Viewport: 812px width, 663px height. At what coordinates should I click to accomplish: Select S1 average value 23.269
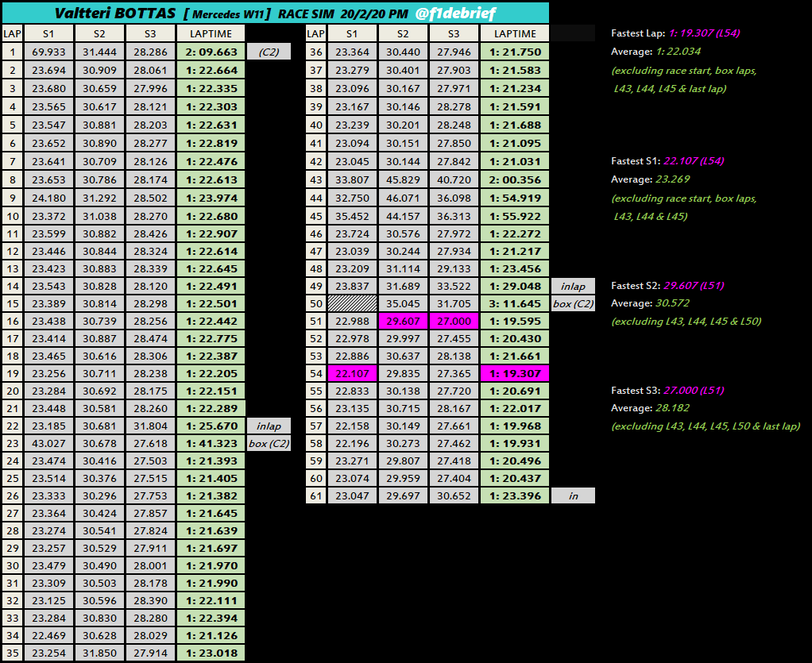[x=673, y=179]
